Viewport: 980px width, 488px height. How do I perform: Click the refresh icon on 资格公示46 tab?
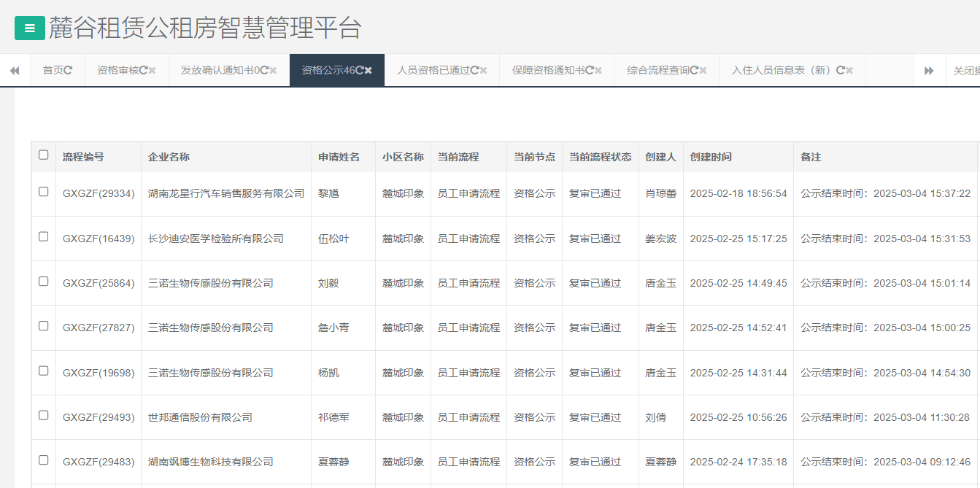point(359,70)
